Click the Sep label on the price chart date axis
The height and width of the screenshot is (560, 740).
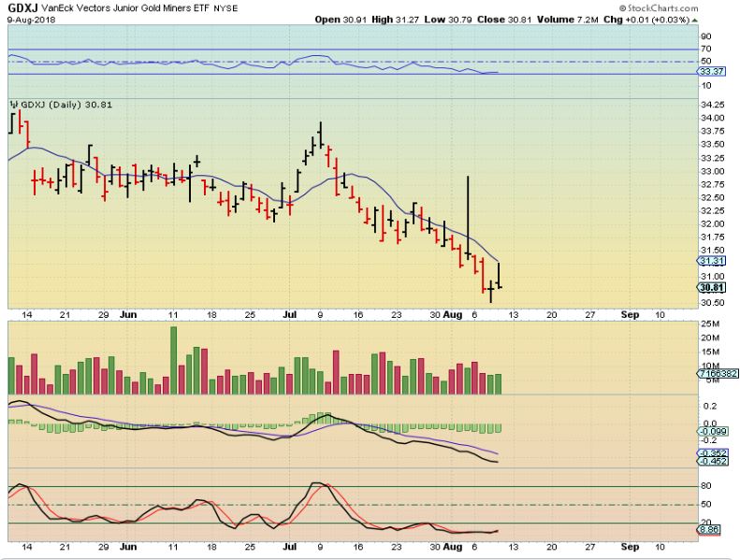(x=630, y=315)
